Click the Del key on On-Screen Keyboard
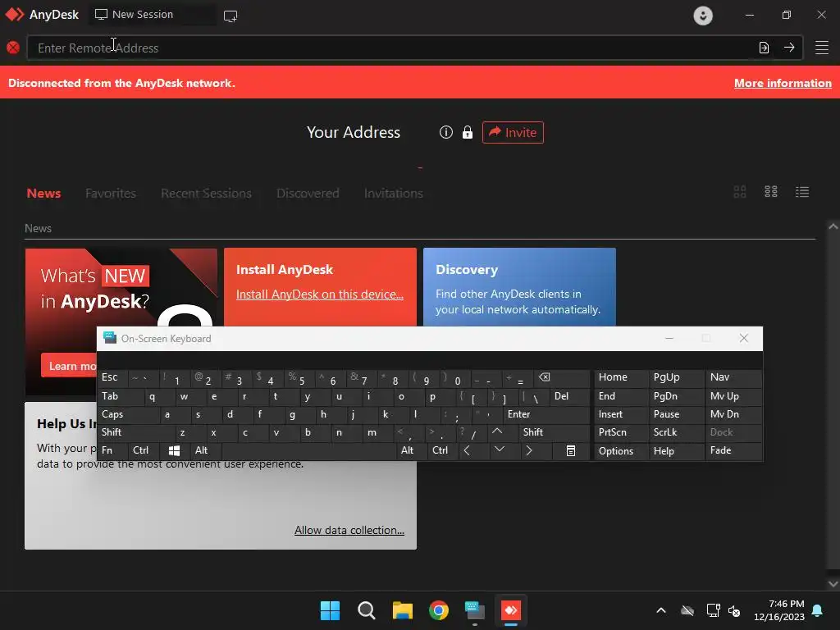Screen dimensions: 840x630 (x=569, y=396)
